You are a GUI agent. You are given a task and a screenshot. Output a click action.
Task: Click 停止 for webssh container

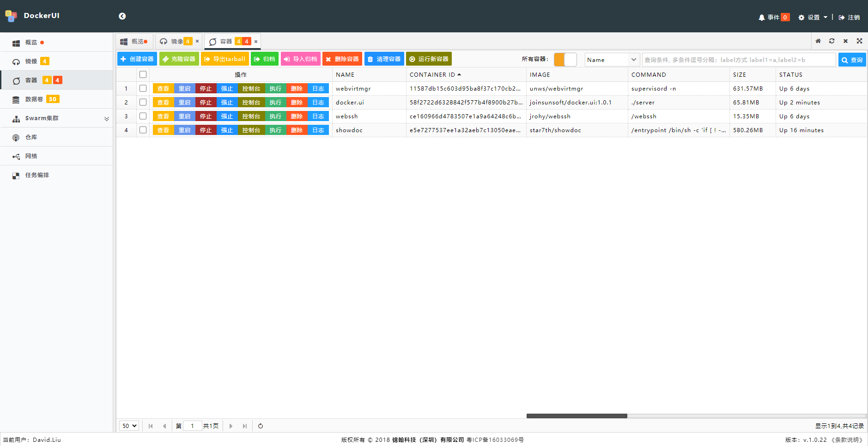tap(206, 116)
